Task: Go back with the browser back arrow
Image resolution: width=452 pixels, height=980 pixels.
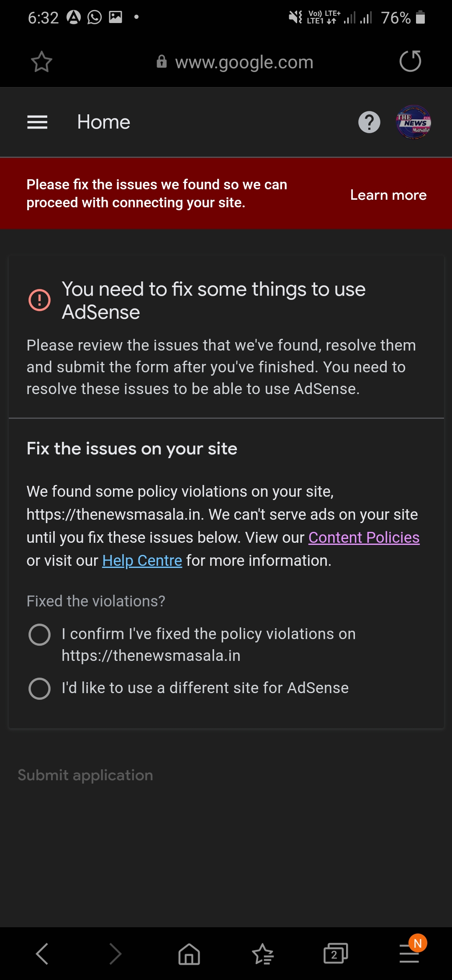Action: (x=42, y=954)
